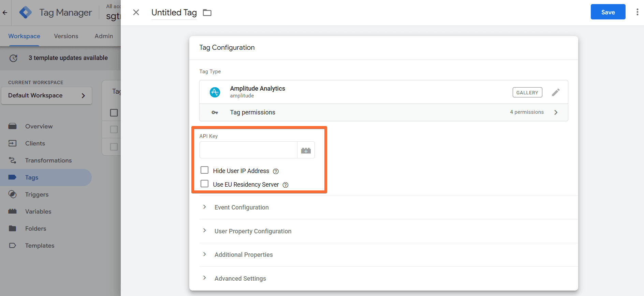Image resolution: width=644 pixels, height=296 pixels.
Task: Click the template updates refresh icon
Action: point(13,58)
